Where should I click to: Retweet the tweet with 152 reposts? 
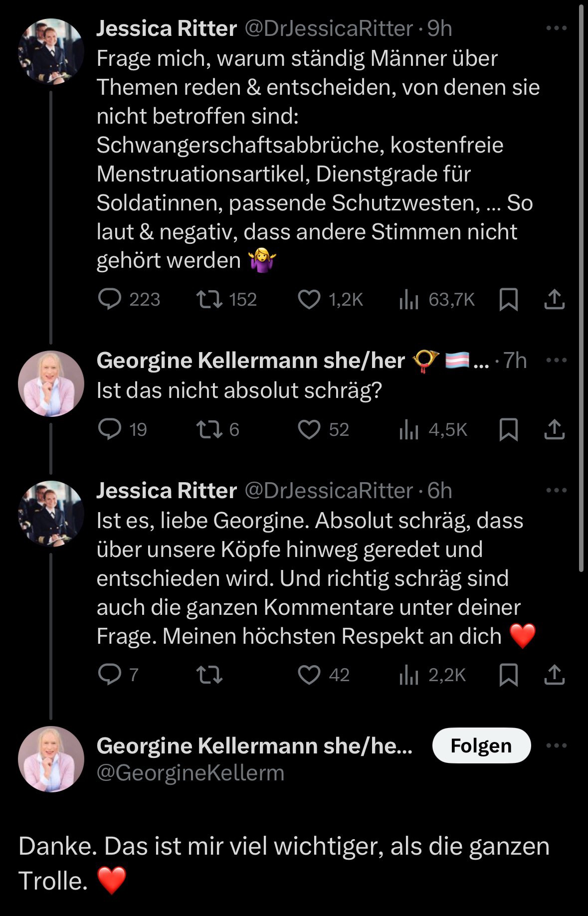[x=209, y=300]
